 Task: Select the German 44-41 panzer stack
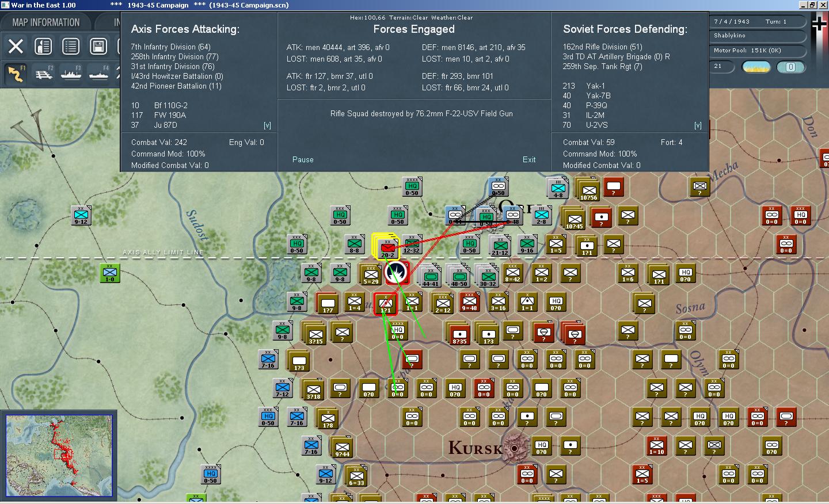(x=430, y=275)
